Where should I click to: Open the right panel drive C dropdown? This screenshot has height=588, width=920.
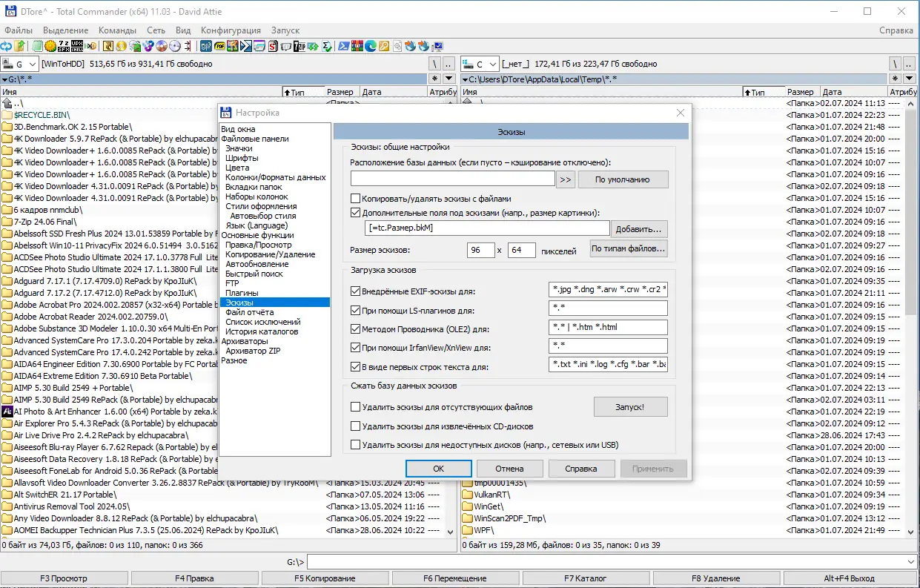coord(492,65)
